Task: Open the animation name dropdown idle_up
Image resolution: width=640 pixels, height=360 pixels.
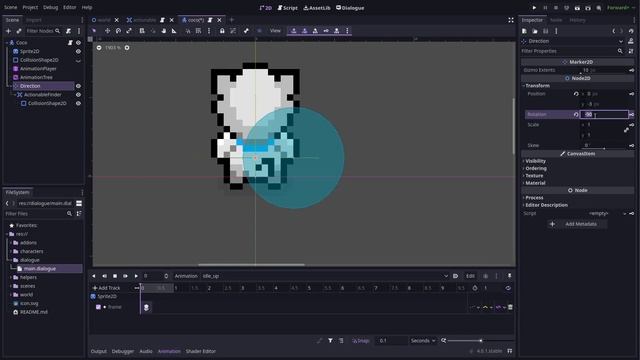Action: tap(324, 276)
